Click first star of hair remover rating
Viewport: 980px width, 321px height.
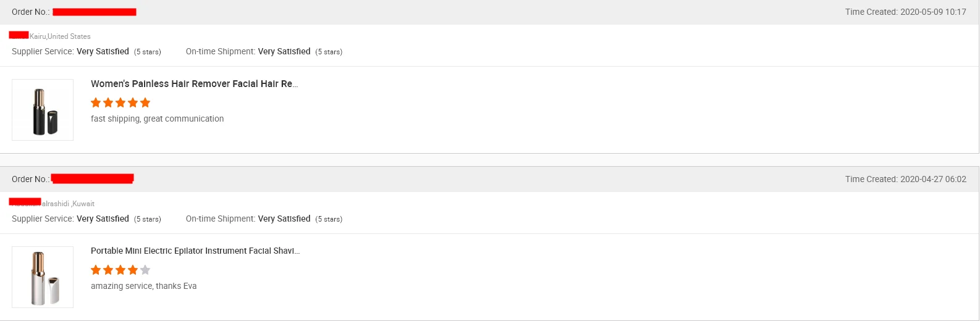(96, 102)
